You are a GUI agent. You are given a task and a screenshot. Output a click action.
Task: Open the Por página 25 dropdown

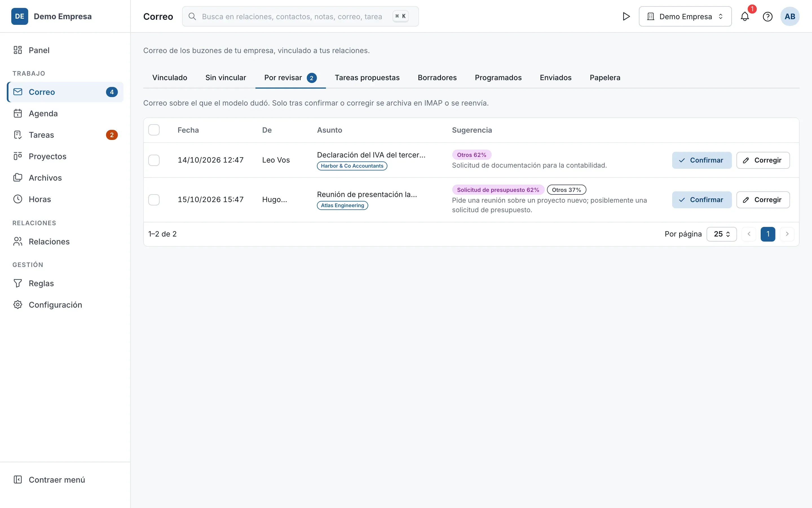pyautogui.click(x=721, y=234)
